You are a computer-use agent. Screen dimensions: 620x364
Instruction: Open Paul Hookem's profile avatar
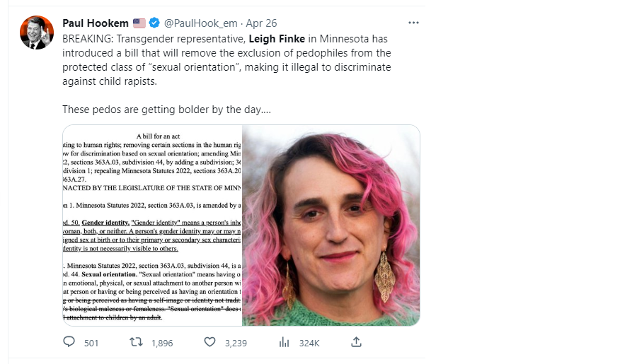coord(37,33)
